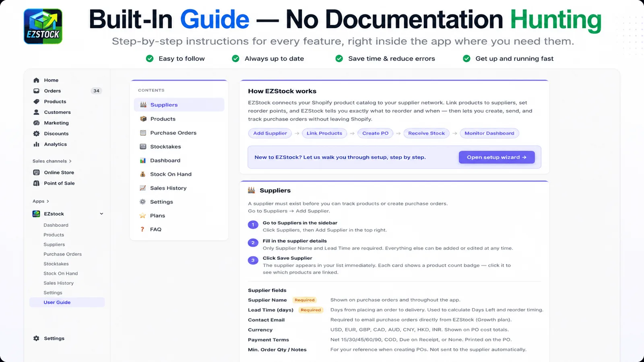
Task: Open Settings in EZstock submenu
Action: [53, 293]
